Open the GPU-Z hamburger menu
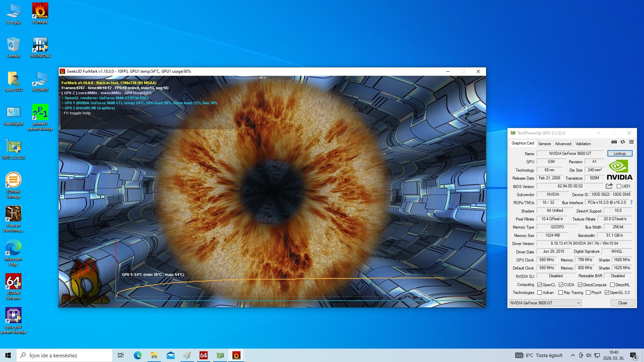 coord(631,142)
